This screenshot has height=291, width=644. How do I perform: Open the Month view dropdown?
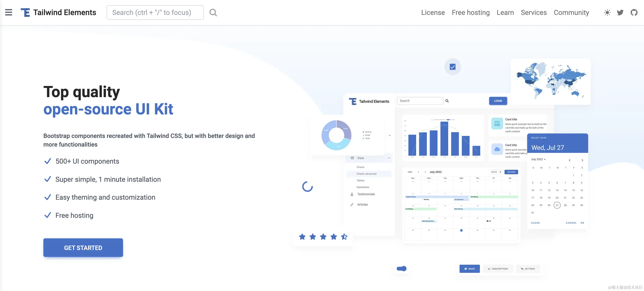point(496,172)
